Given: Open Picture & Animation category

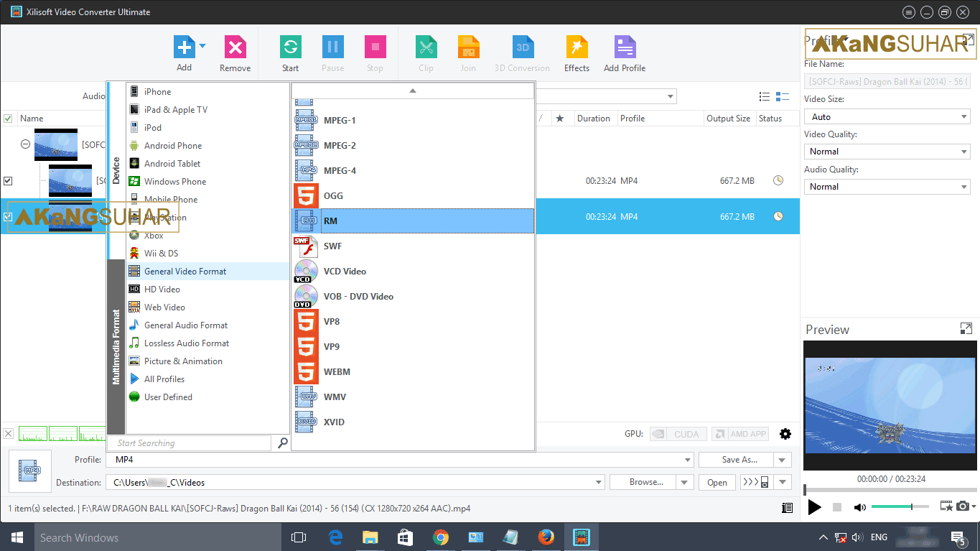Looking at the screenshot, I should (208, 361).
